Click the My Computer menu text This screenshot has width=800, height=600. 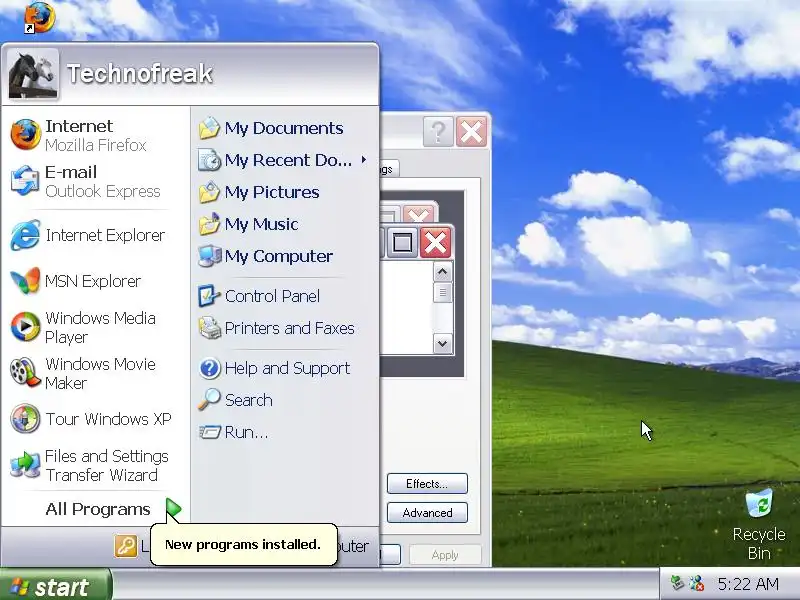[x=279, y=256]
